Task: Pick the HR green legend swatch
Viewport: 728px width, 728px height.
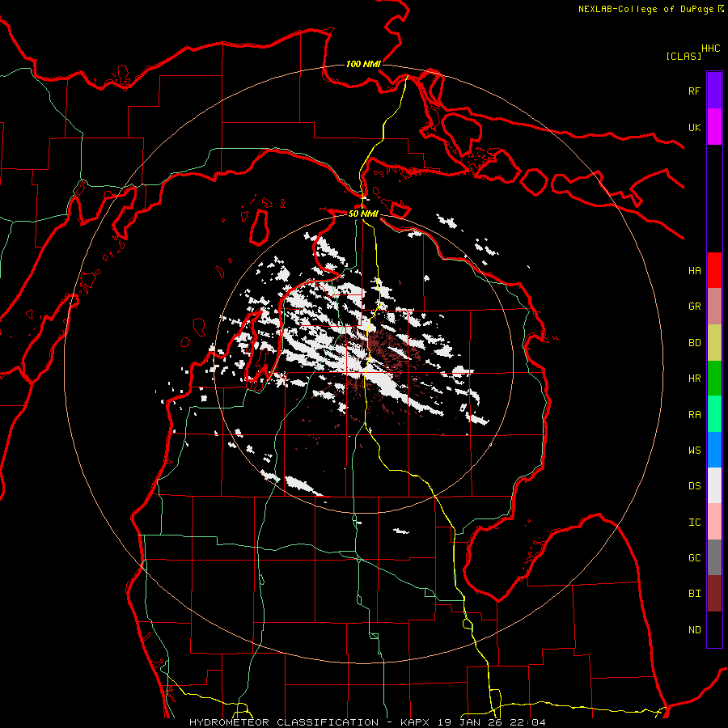Action: tap(714, 378)
